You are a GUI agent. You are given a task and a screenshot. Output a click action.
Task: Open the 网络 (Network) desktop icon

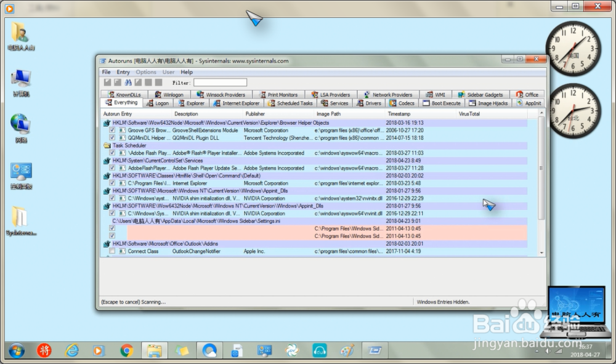click(x=21, y=128)
